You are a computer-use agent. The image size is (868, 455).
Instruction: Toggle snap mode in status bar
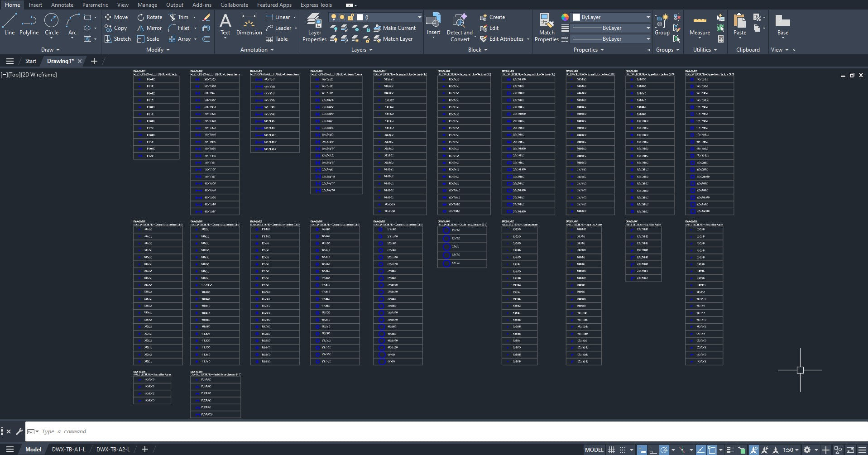coord(623,450)
